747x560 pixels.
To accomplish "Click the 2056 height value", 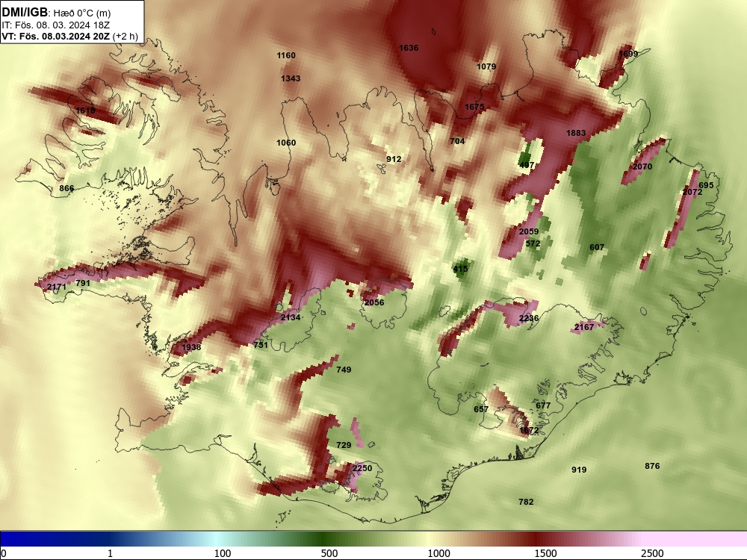I will 374,302.
